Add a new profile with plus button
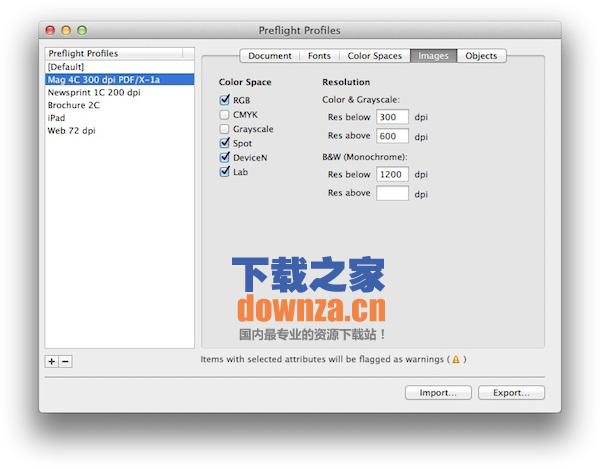Viewport: 600px width, 469px height. tap(52, 362)
